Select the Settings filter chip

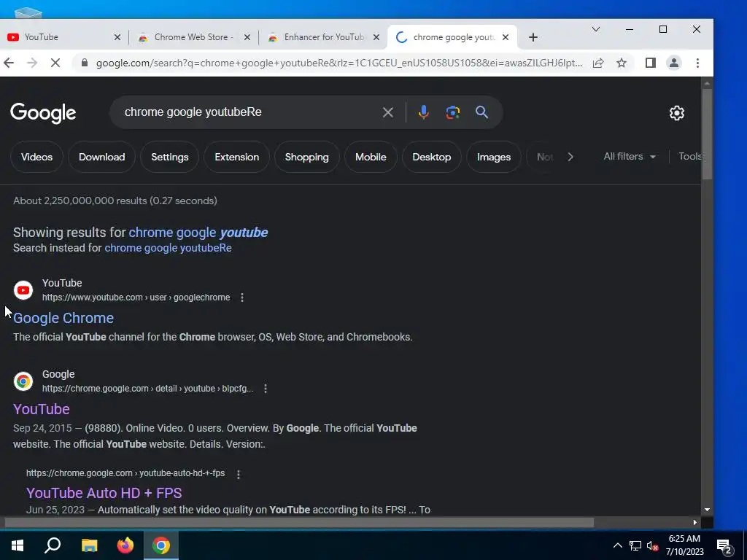coord(169,157)
